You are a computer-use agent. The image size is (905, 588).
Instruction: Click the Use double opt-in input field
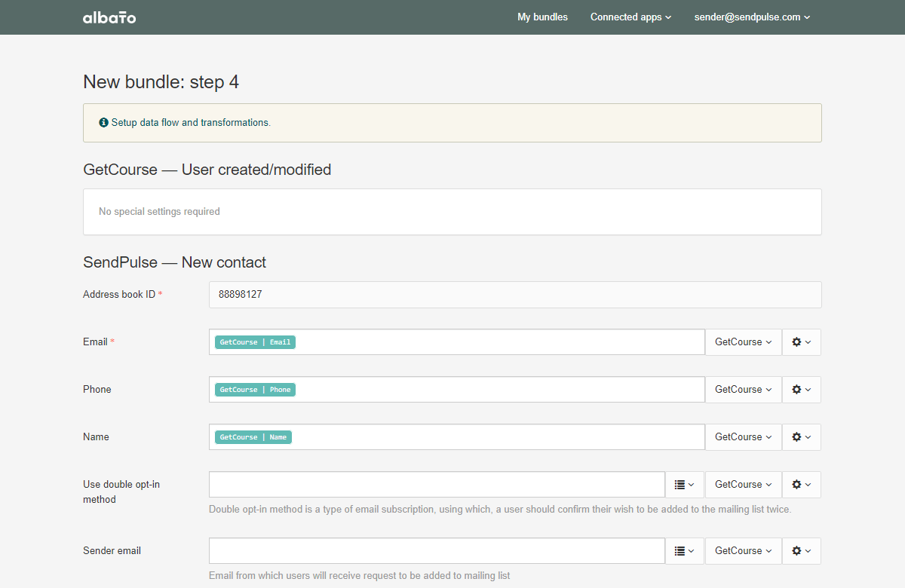tap(437, 485)
